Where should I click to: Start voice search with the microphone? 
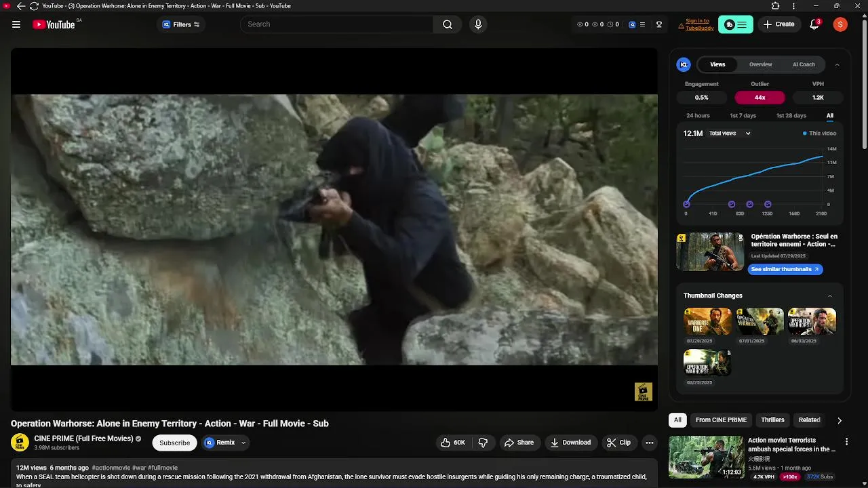tap(478, 24)
